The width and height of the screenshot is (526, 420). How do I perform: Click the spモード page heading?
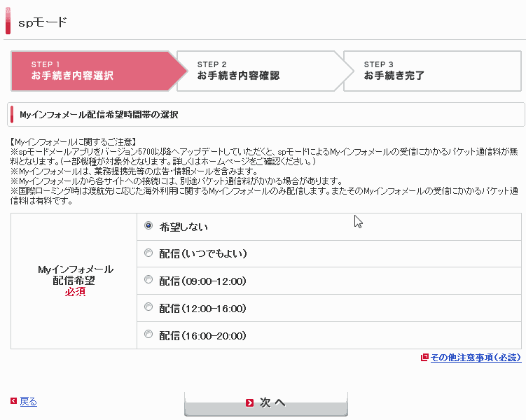[43, 22]
